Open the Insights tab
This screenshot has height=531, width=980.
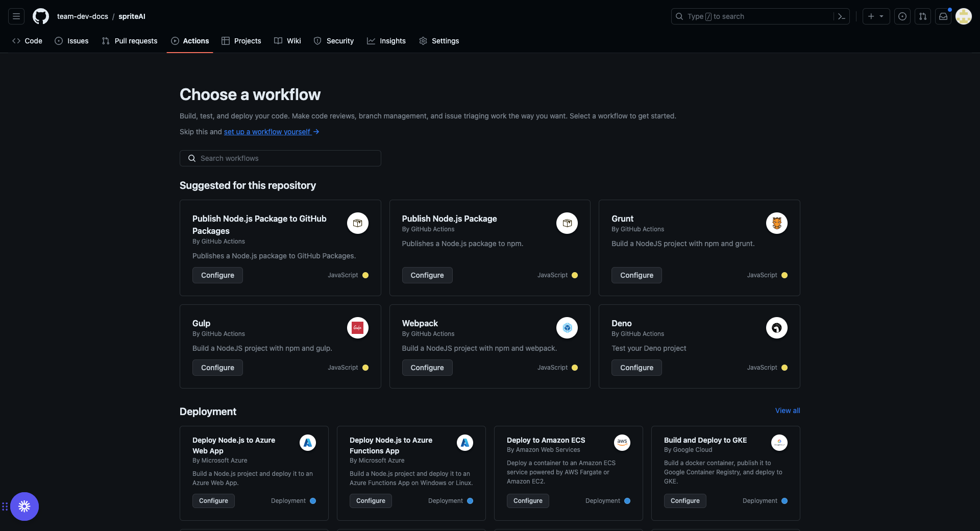click(386, 41)
